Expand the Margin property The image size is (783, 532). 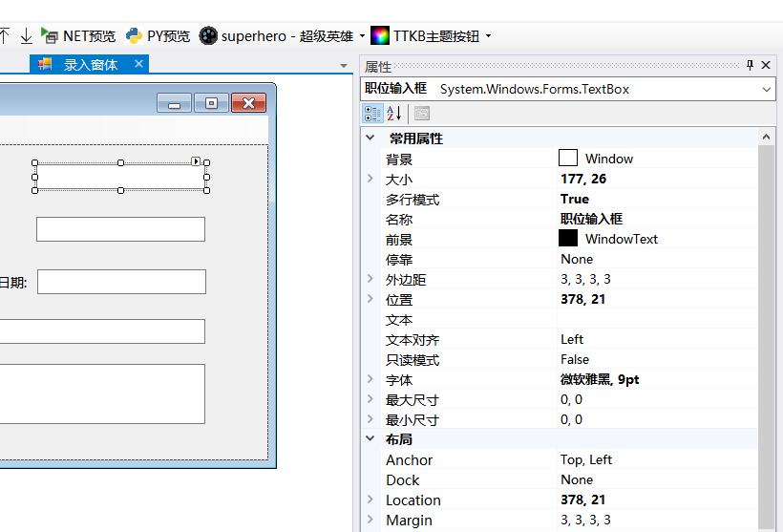(370, 519)
